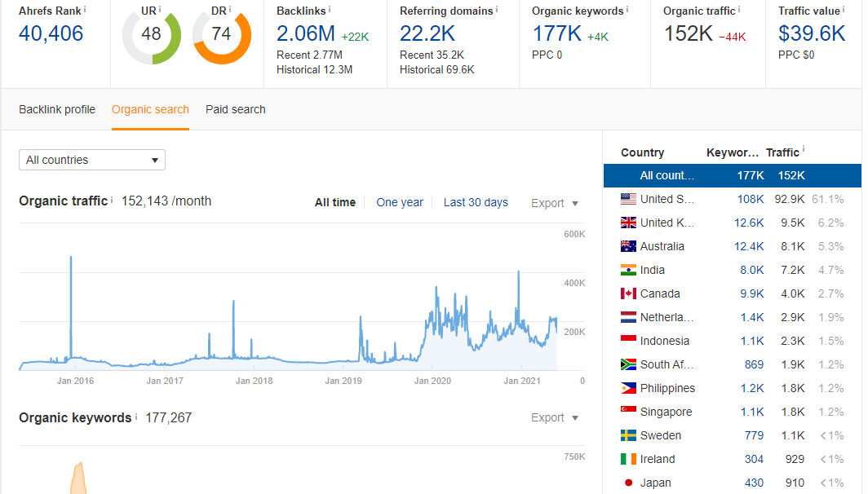Switch to the Paid search tab
868x494 pixels.
click(235, 109)
